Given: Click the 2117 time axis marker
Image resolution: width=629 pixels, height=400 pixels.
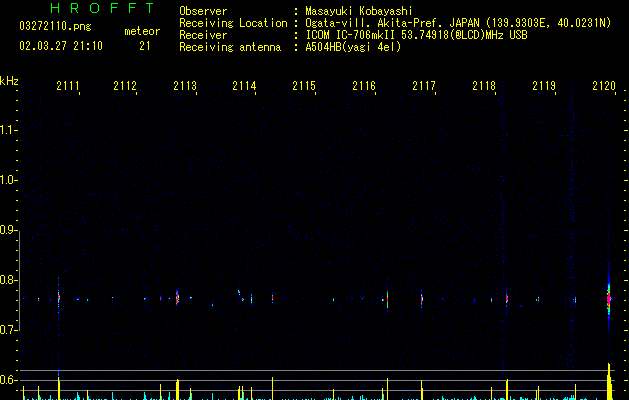Looking at the screenshot, I should pos(424,85).
